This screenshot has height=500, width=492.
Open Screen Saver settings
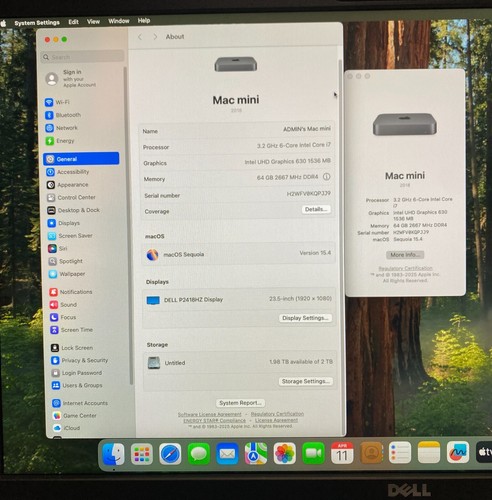[70, 236]
